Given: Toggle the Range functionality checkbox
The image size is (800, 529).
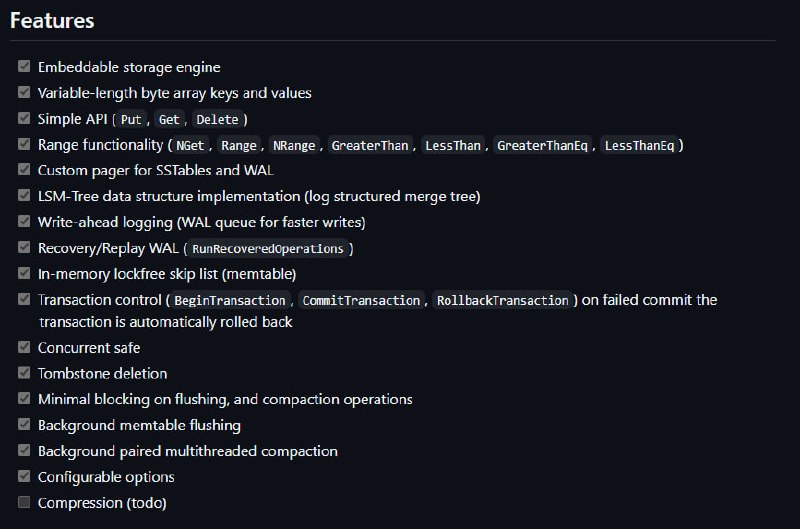Looking at the screenshot, I should click(x=24, y=144).
